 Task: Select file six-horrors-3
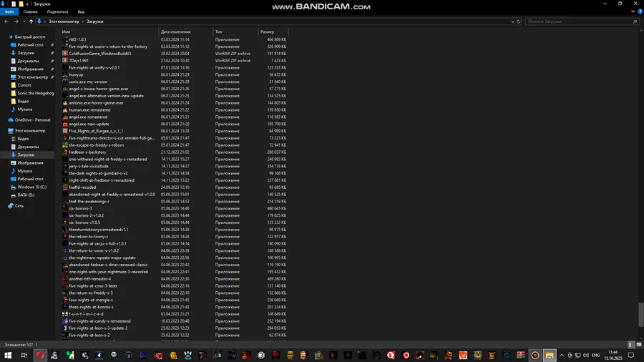point(80,208)
